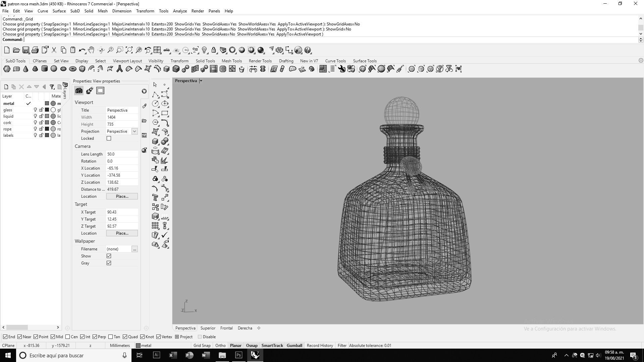Switch to Mesh Tools toolbar tab
The height and width of the screenshot is (362, 644).
coord(231,61)
